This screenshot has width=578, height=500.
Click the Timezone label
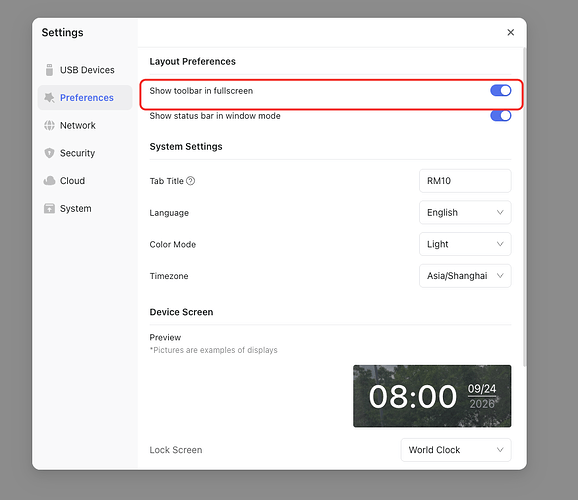[169, 276]
